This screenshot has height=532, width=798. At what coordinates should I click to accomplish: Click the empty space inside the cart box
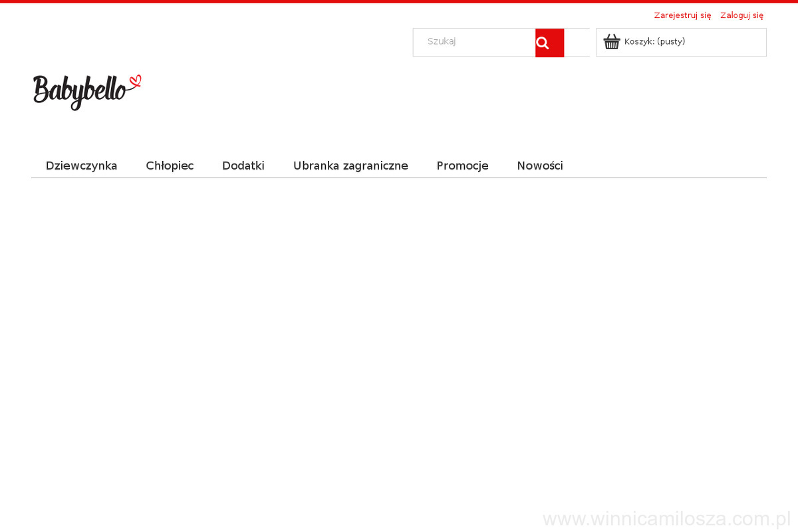pos(728,42)
